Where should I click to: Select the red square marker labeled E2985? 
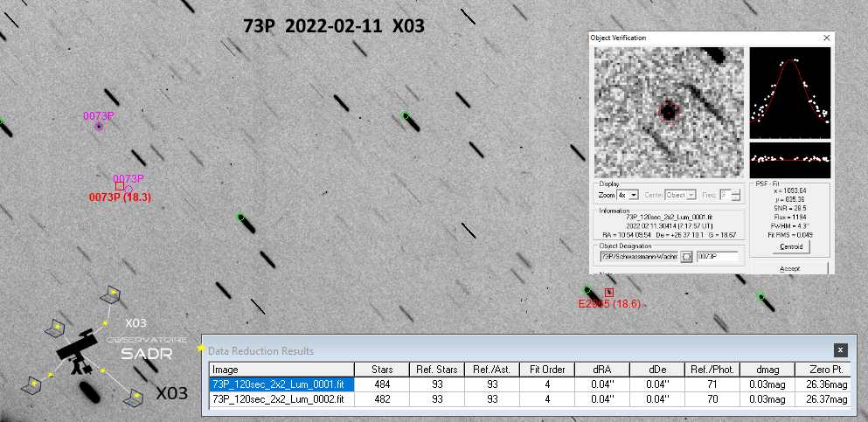pos(609,292)
